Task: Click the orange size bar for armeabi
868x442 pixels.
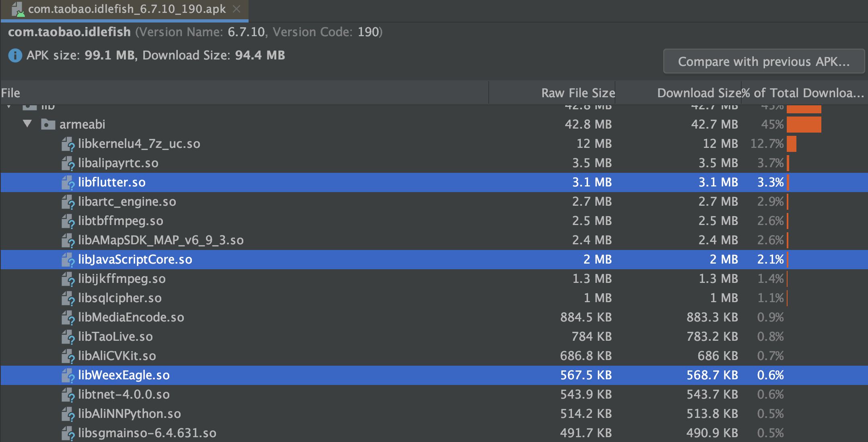Action: tap(804, 124)
